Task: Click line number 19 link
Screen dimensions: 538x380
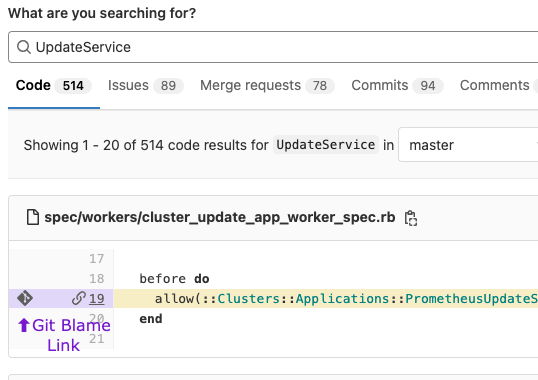Action: point(96,298)
